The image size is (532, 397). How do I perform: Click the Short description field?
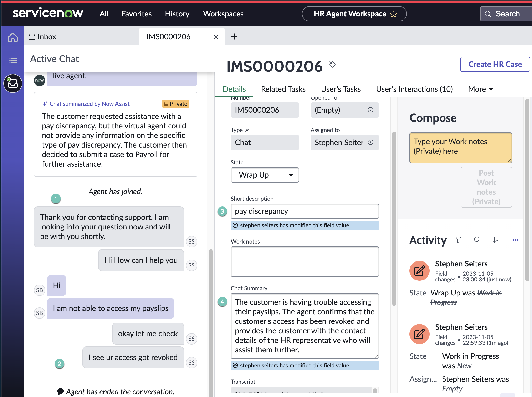(x=305, y=211)
